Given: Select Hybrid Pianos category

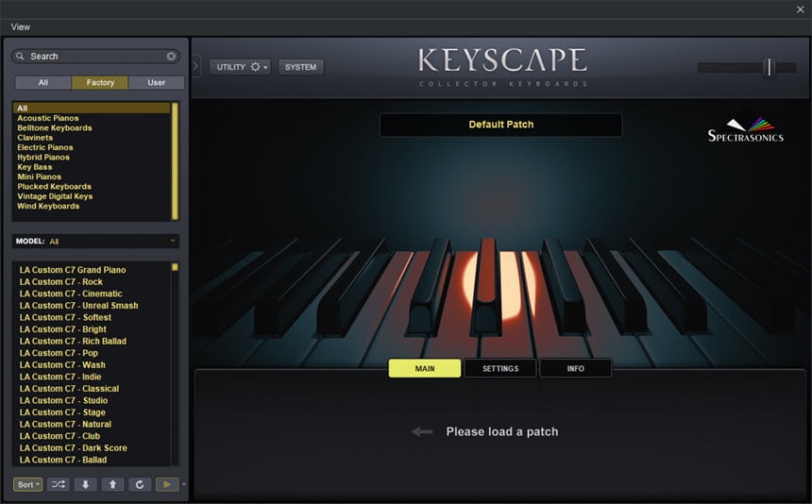Looking at the screenshot, I should click(43, 158).
